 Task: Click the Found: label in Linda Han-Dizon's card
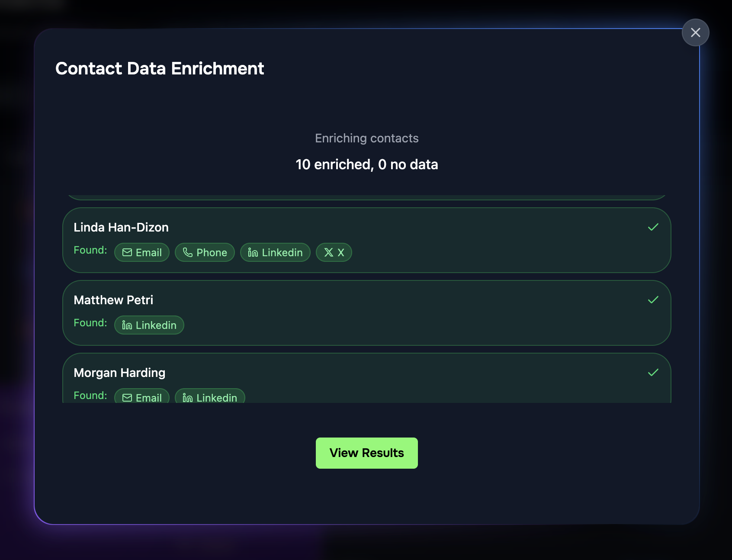[x=90, y=250]
